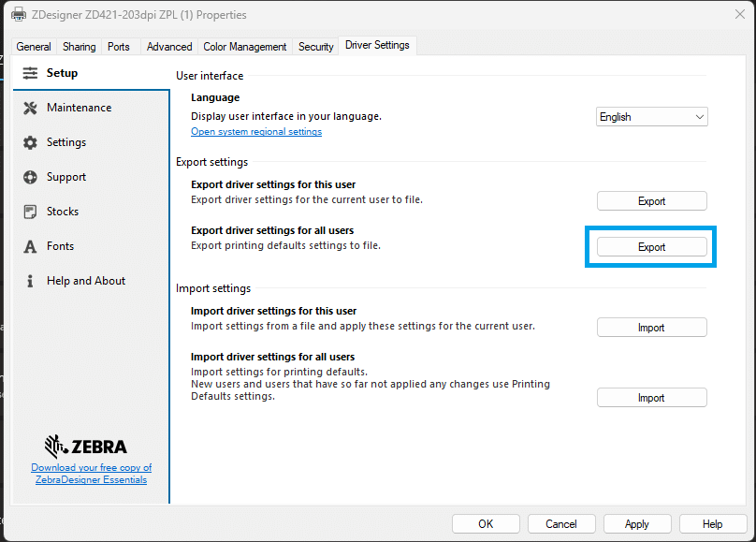Select Setup in the sidebar

[91, 73]
